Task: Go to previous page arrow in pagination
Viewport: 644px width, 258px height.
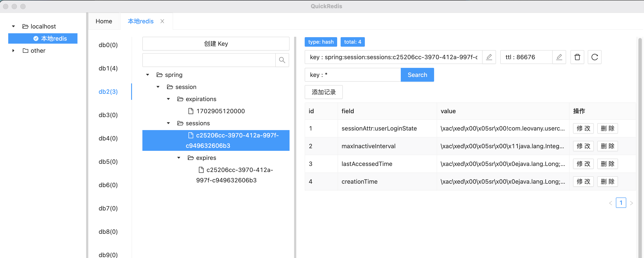Action: 610,203
